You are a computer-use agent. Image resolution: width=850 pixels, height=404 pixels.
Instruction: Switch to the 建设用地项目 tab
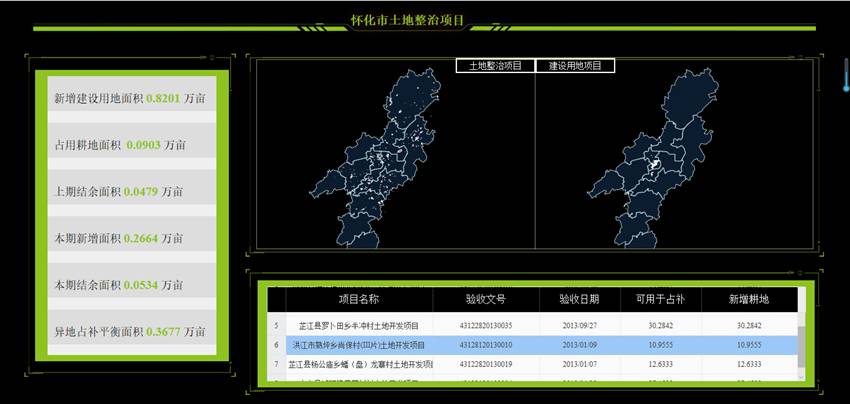coord(575,66)
